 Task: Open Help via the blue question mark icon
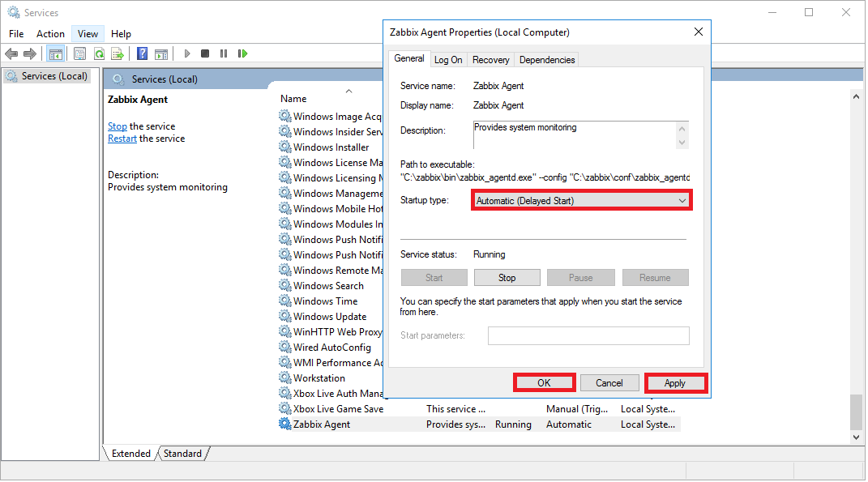[x=143, y=53]
